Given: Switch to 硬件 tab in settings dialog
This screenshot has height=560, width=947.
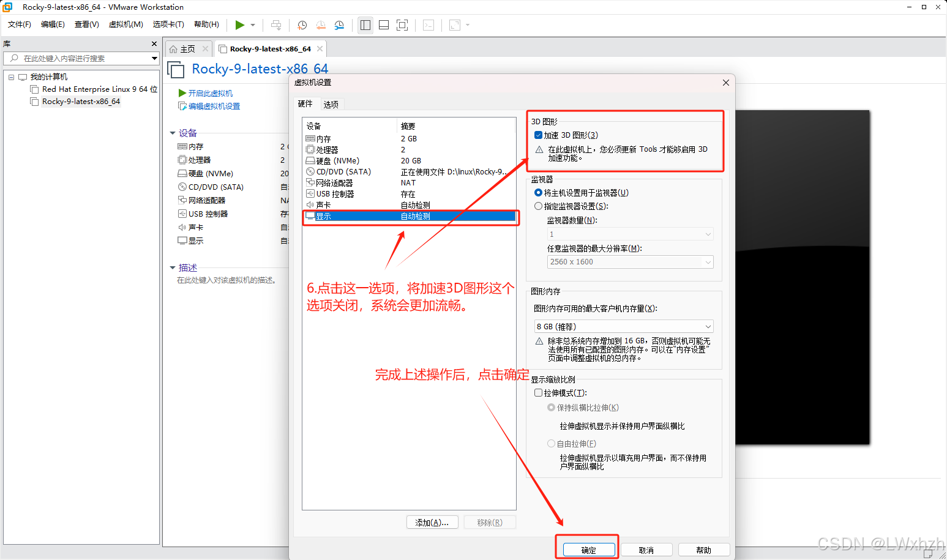Looking at the screenshot, I should (x=305, y=104).
